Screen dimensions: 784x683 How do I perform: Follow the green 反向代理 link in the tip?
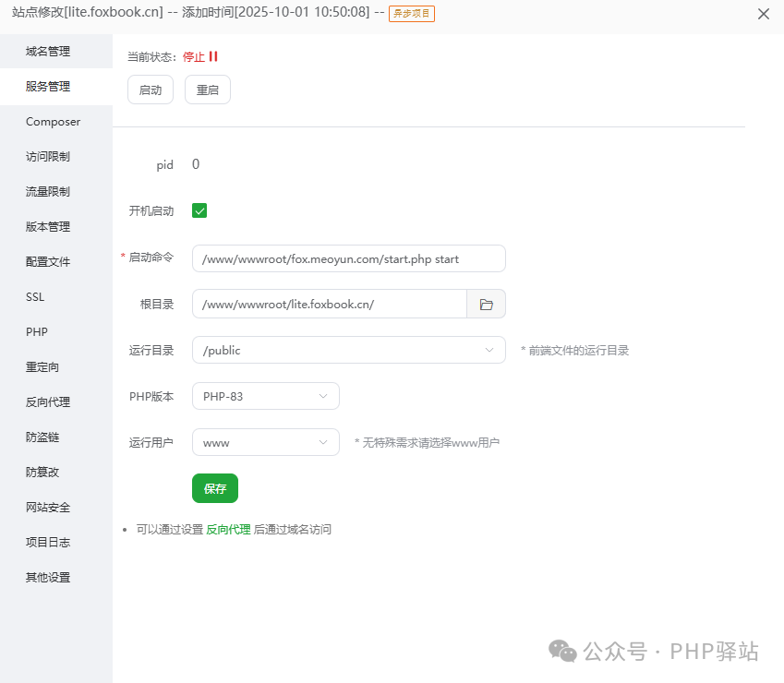coord(228,529)
